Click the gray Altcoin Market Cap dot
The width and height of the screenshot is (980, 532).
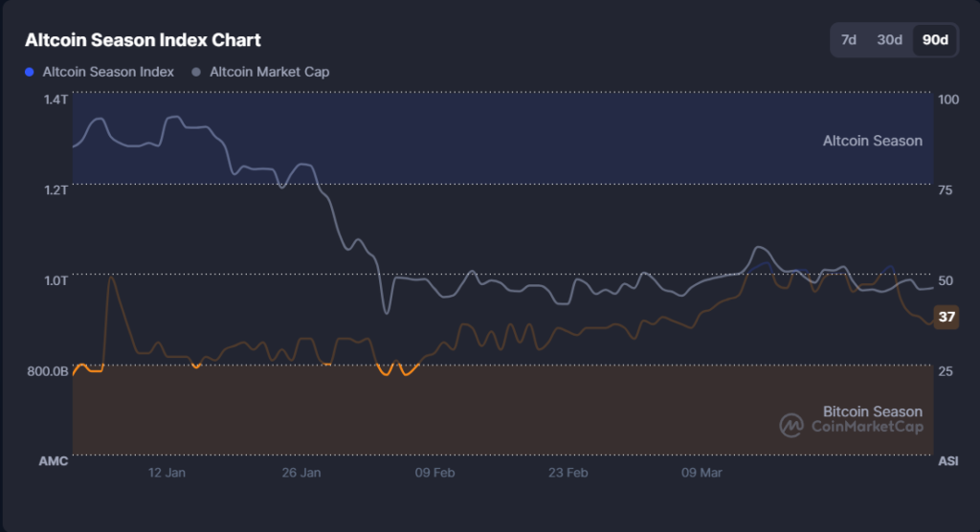click(x=196, y=72)
